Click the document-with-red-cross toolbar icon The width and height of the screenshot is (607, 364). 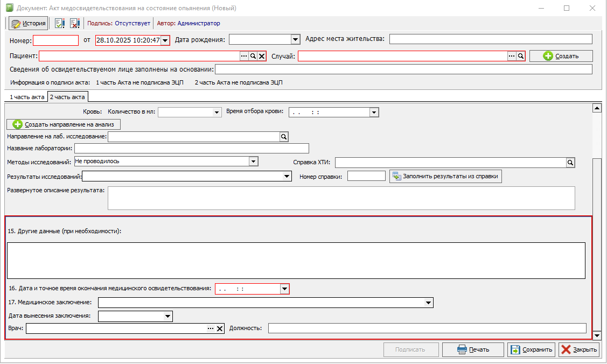point(75,23)
